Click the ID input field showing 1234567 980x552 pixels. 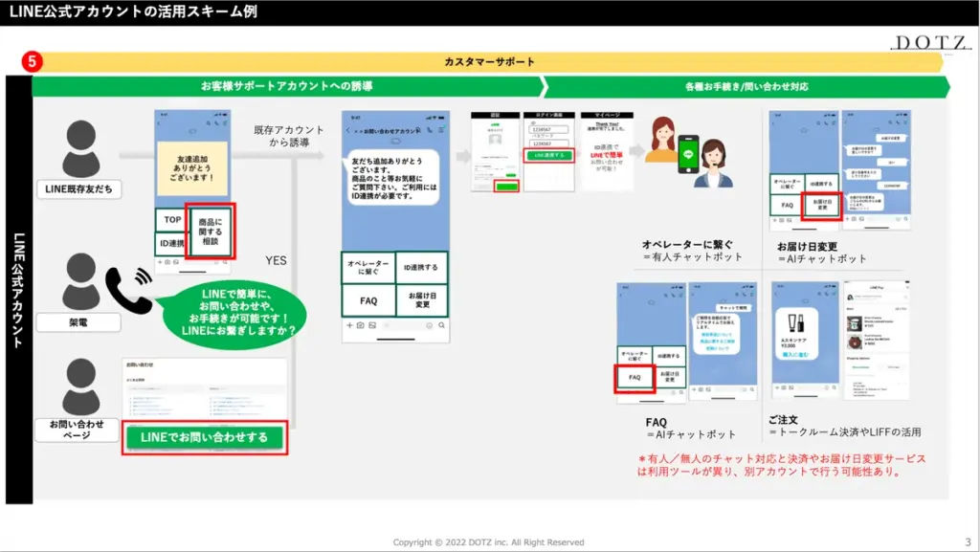coord(548,130)
